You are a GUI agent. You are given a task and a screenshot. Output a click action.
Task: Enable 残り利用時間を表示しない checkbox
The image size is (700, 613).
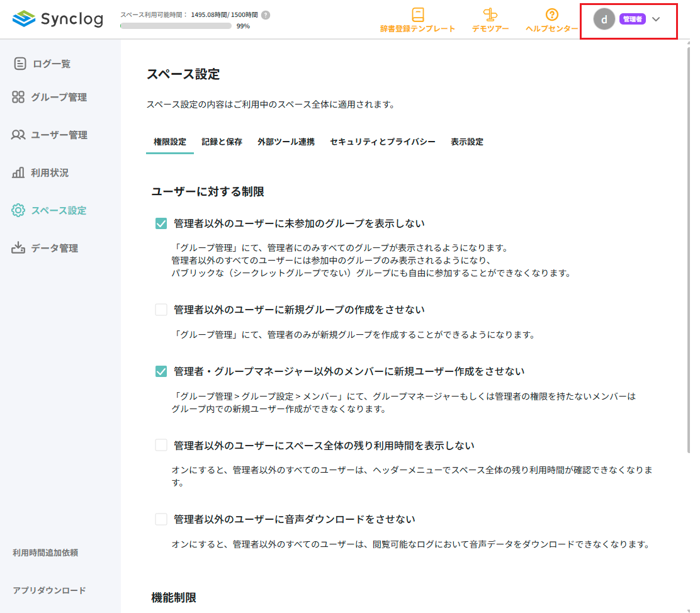tap(161, 445)
